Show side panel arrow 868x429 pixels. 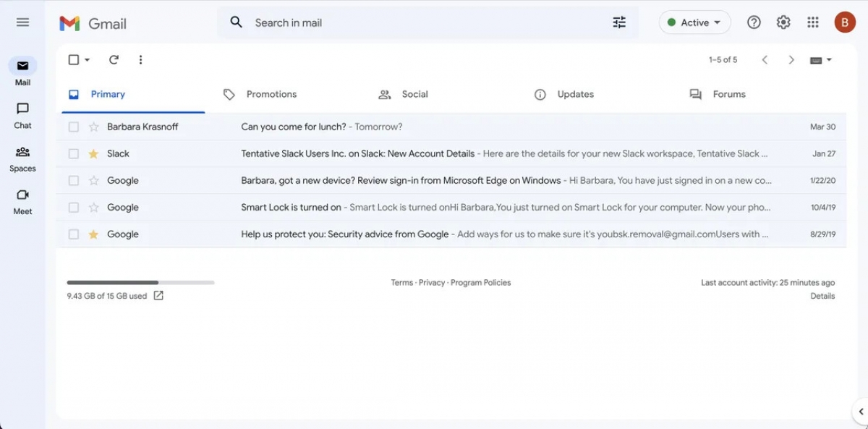tap(861, 412)
